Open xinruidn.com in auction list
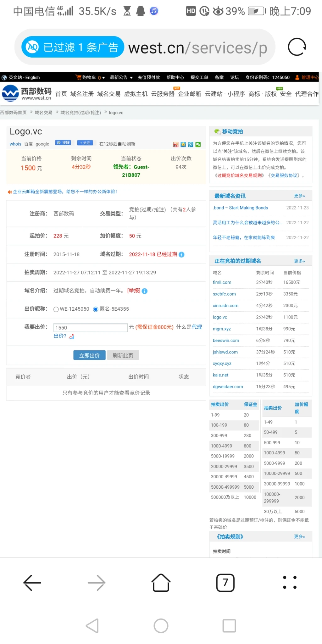The width and height of the screenshot is (322, 644). pyautogui.click(x=225, y=306)
